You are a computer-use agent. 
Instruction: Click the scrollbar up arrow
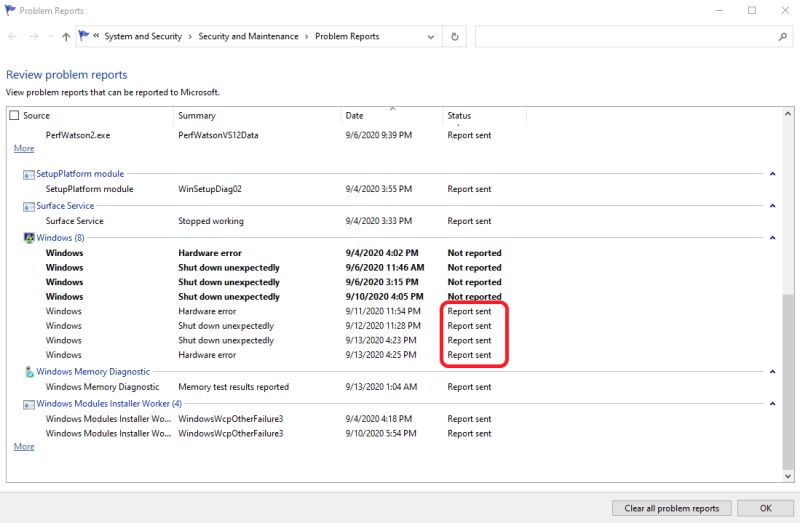click(788, 114)
